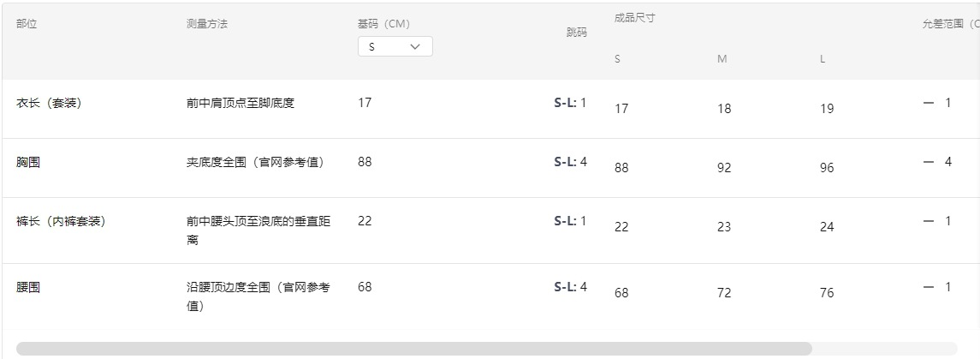Click the S-L: 4 grading value in 胸围 row
This screenshot has width=980, height=359.
pos(570,162)
